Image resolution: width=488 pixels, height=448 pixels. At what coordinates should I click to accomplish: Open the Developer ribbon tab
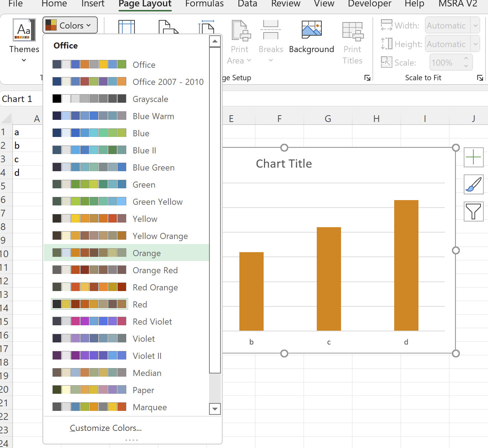pyautogui.click(x=370, y=4)
